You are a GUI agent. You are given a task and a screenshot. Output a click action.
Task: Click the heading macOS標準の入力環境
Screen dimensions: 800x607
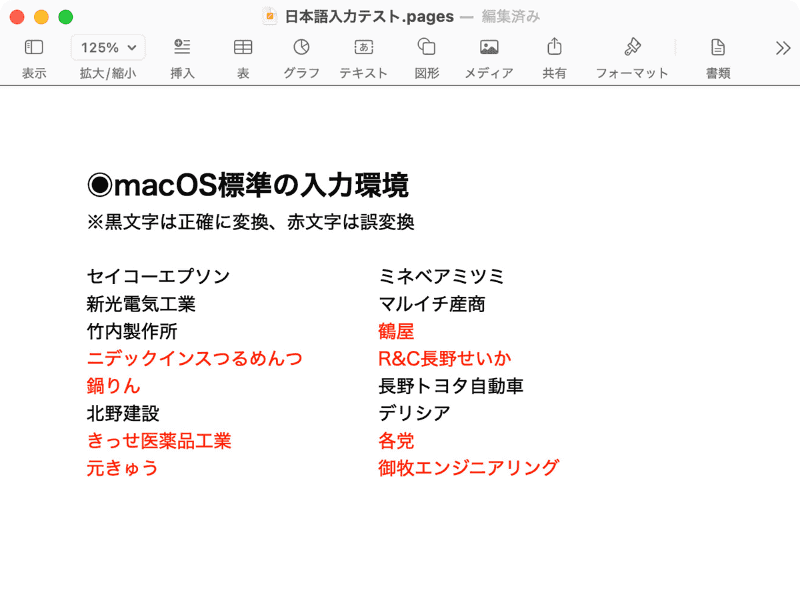pyautogui.click(x=248, y=185)
